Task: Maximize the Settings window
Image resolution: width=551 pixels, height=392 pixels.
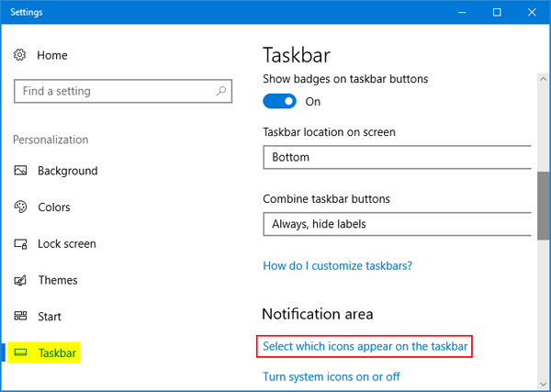Action: pyautogui.click(x=497, y=12)
